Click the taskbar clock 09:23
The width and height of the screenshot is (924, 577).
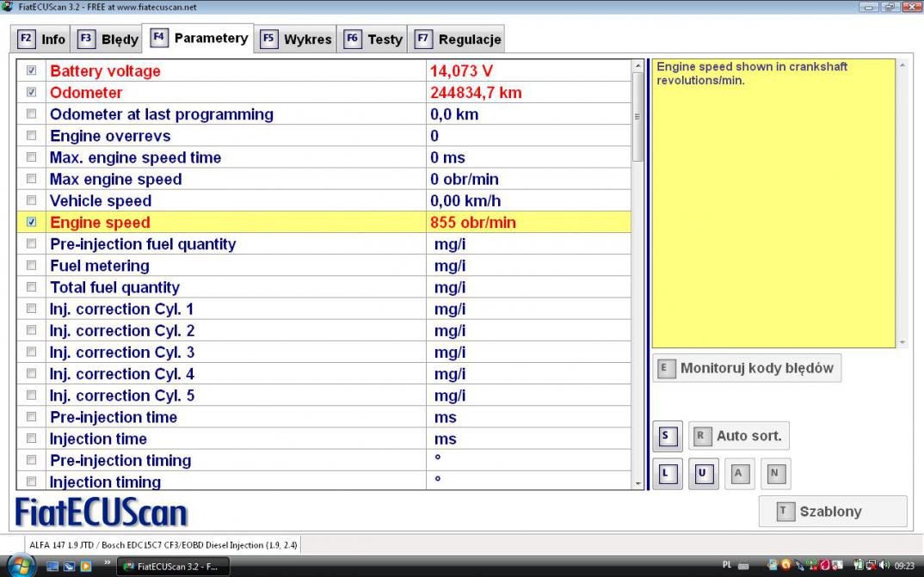904,566
